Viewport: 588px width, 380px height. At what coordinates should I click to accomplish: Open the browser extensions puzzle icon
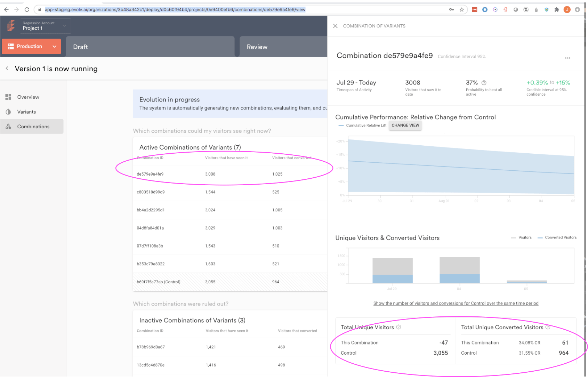click(557, 10)
